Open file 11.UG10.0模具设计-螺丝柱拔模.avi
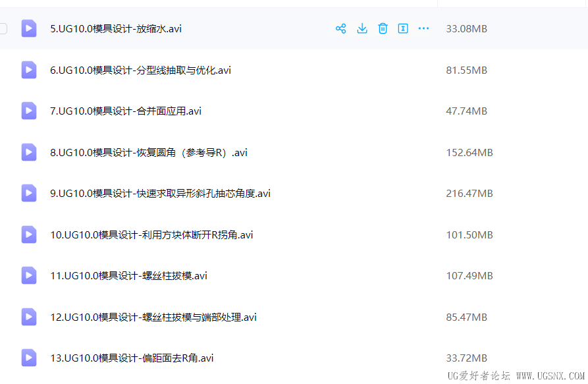This screenshot has width=588, height=384. pyautogui.click(x=128, y=276)
